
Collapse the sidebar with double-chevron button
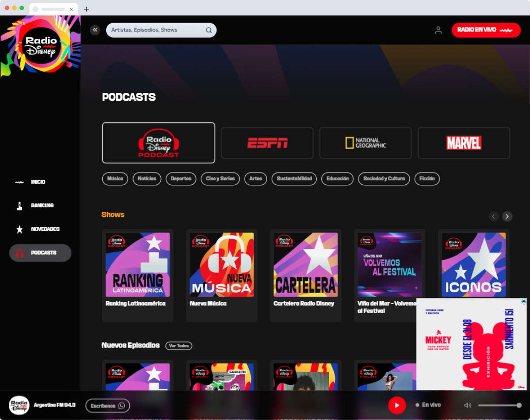tap(95, 30)
